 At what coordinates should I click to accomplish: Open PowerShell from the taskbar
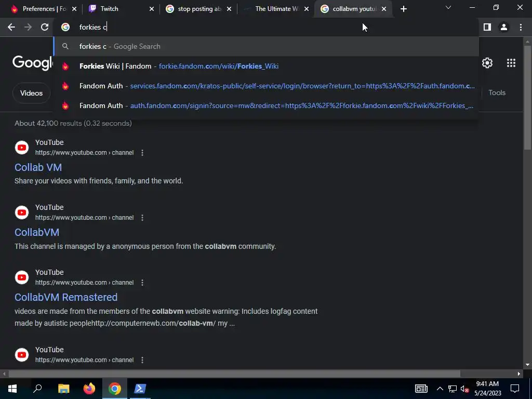point(140,389)
